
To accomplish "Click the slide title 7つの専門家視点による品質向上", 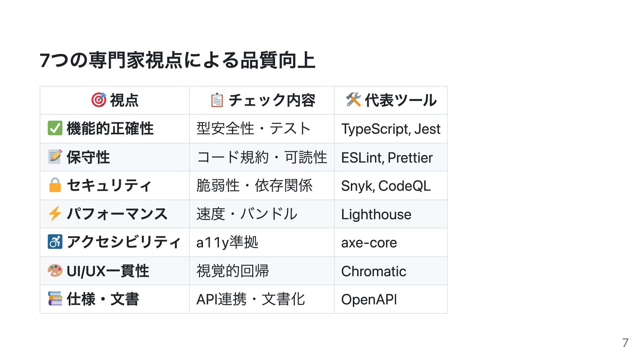I will pos(177,60).
